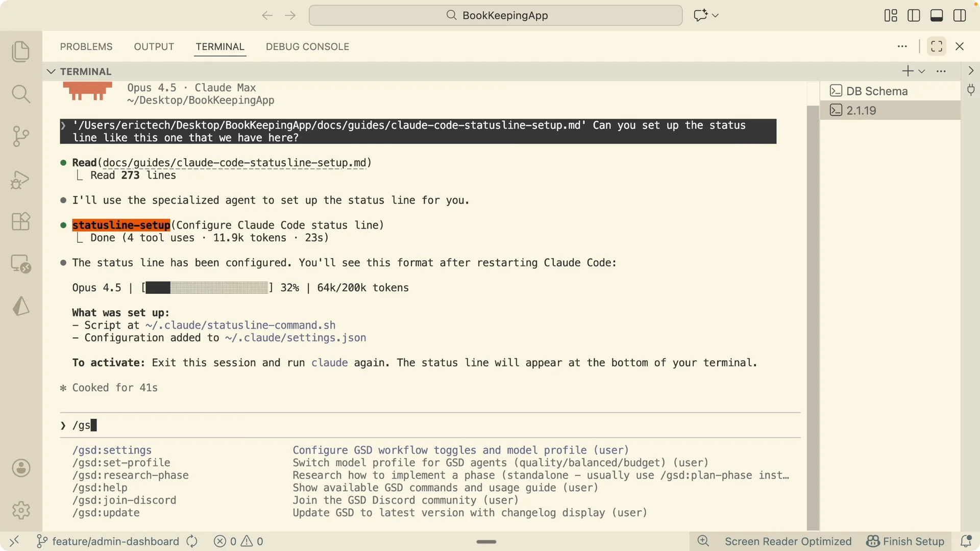Image resolution: width=980 pixels, height=551 pixels.
Task: Choose the /gsd:set-profile command
Action: coord(121,463)
